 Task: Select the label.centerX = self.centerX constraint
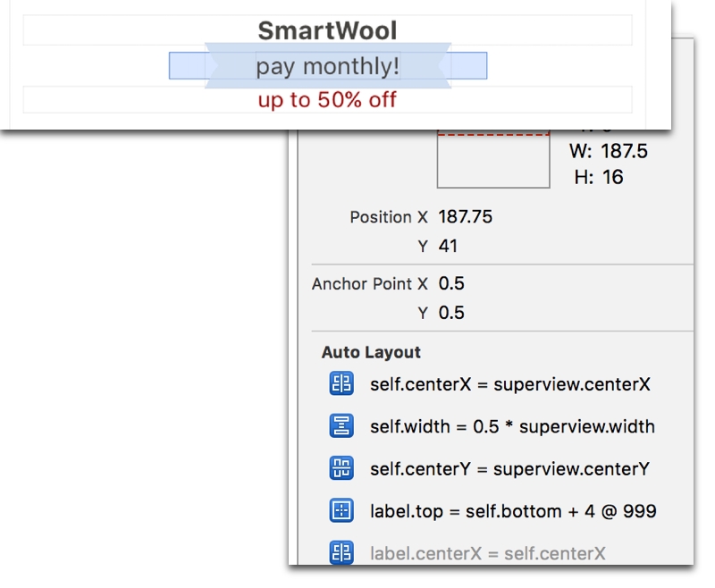(x=487, y=554)
